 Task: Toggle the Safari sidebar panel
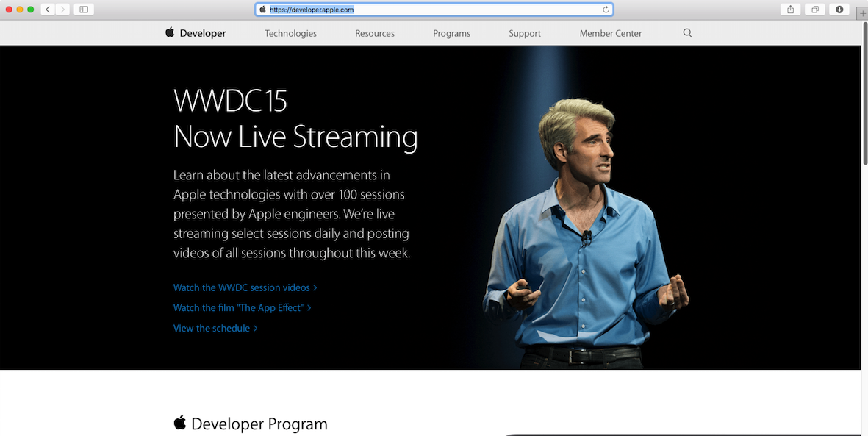click(84, 10)
